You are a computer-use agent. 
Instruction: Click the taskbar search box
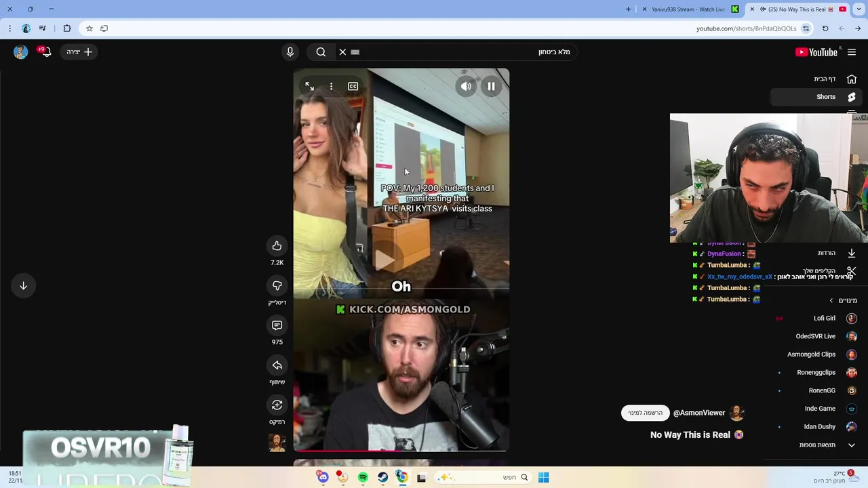click(x=484, y=478)
